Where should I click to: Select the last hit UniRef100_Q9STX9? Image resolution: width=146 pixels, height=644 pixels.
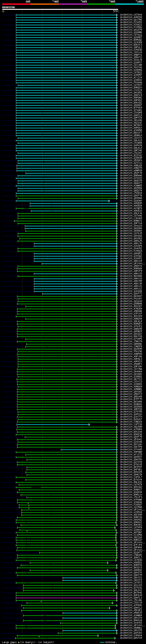point(131,638)
